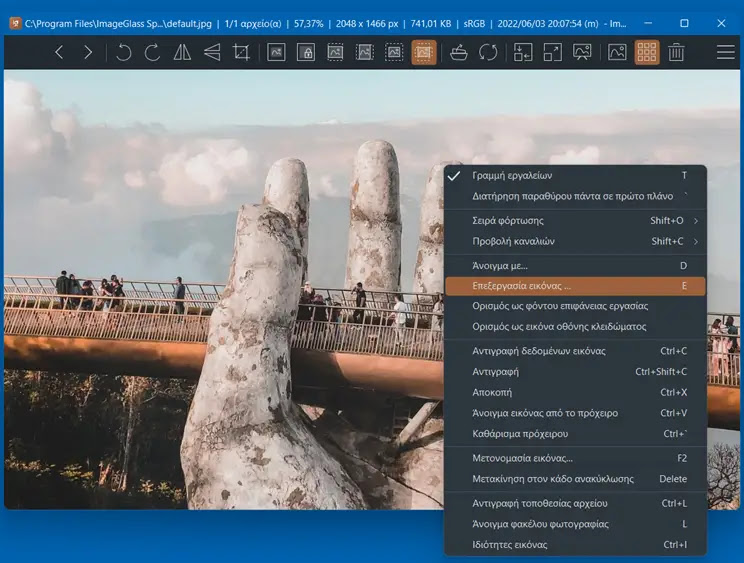Toggle 'Διατήρηση παραθύρου πάντα σε πρώτο πλάνο'
Image resolution: width=744 pixels, height=563 pixels.
point(572,196)
